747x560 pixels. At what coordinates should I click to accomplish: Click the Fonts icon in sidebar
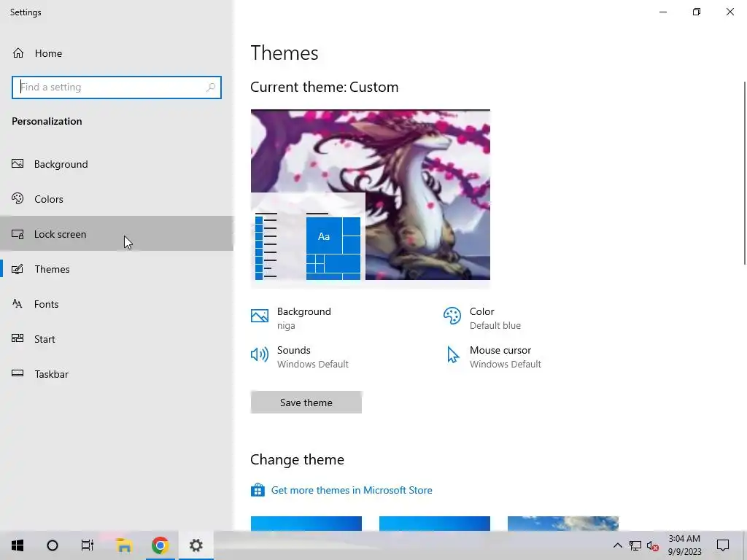coord(18,304)
